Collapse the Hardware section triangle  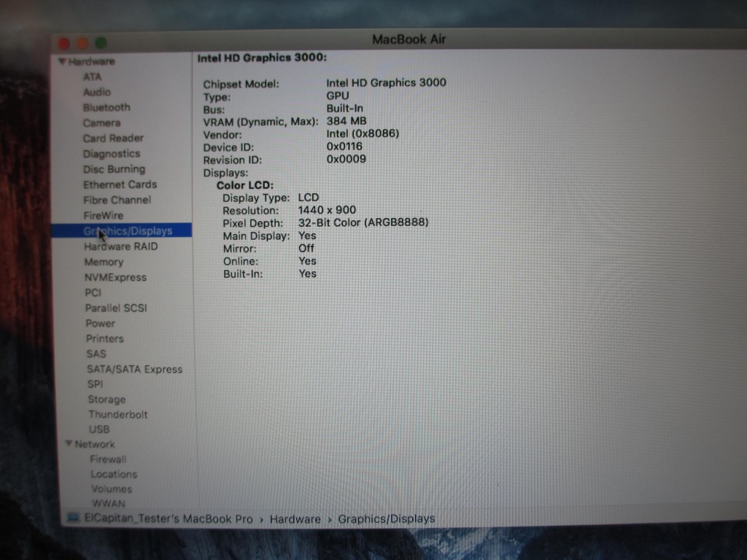click(x=62, y=61)
